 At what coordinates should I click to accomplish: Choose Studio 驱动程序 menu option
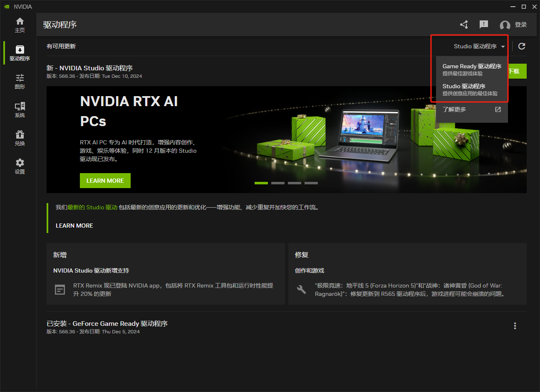472,89
